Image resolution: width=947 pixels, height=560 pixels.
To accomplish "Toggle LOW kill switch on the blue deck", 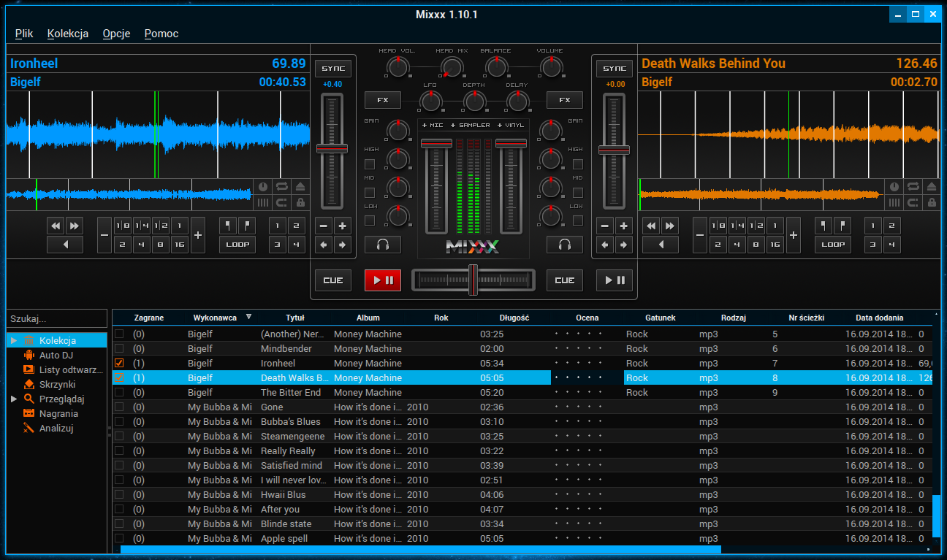I will 370,220.
